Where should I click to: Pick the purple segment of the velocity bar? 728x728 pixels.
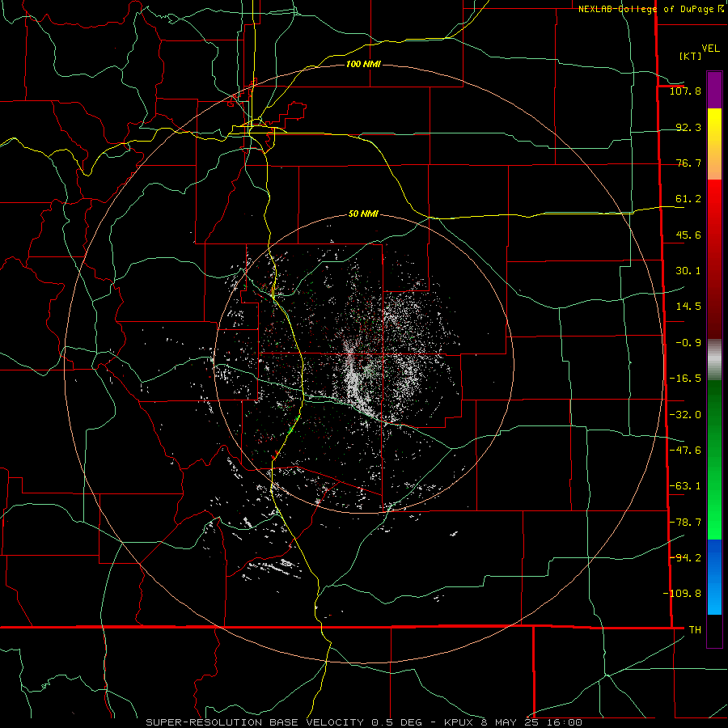pos(714,90)
